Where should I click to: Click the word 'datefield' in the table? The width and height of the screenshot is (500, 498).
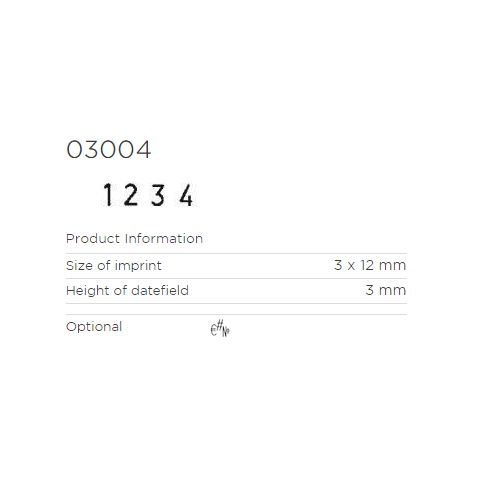(x=160, y=291)
